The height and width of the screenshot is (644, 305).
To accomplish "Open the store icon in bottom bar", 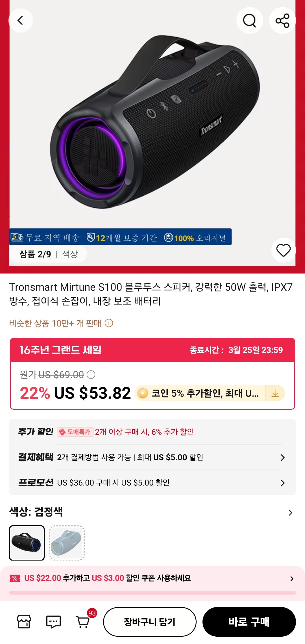I will coord(24,621).
